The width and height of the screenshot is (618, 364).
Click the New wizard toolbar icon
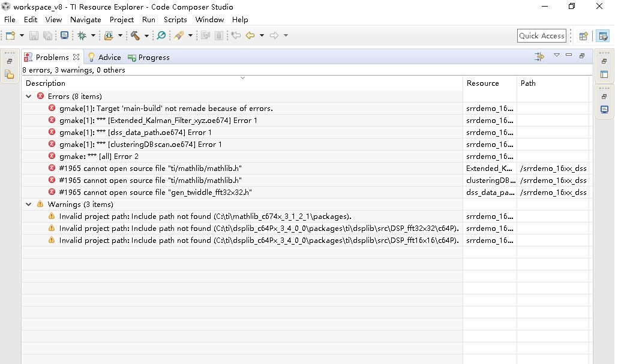point(11,35)
